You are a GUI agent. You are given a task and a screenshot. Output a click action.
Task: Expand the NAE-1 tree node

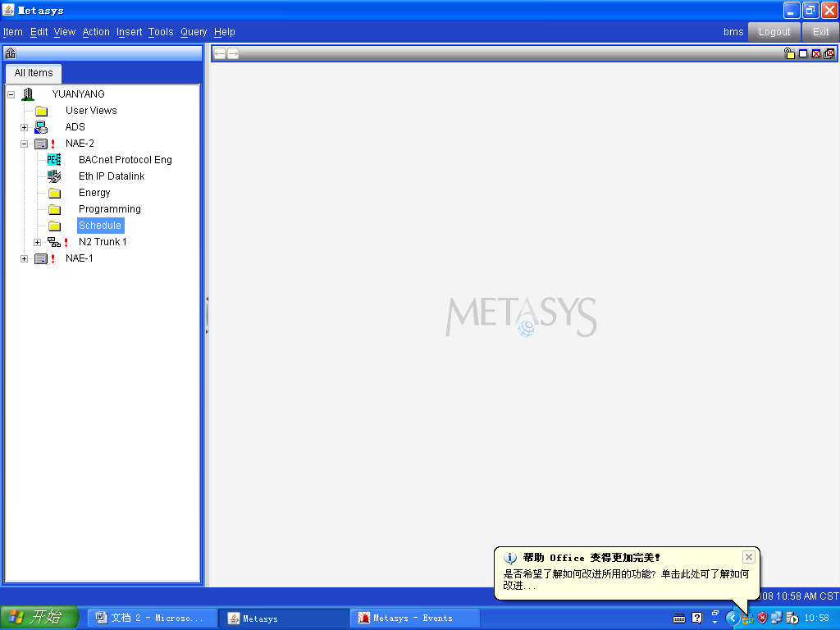(x=25, y=258)
